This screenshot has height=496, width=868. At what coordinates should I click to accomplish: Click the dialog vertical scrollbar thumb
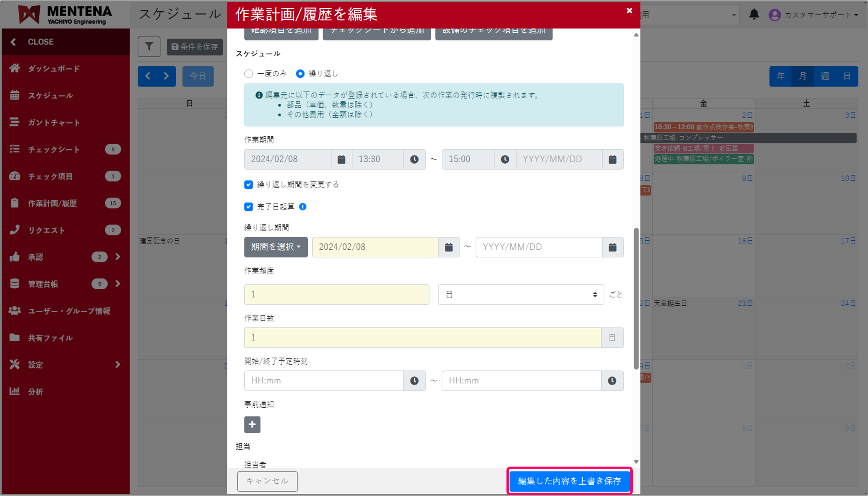tap(636, 298)
